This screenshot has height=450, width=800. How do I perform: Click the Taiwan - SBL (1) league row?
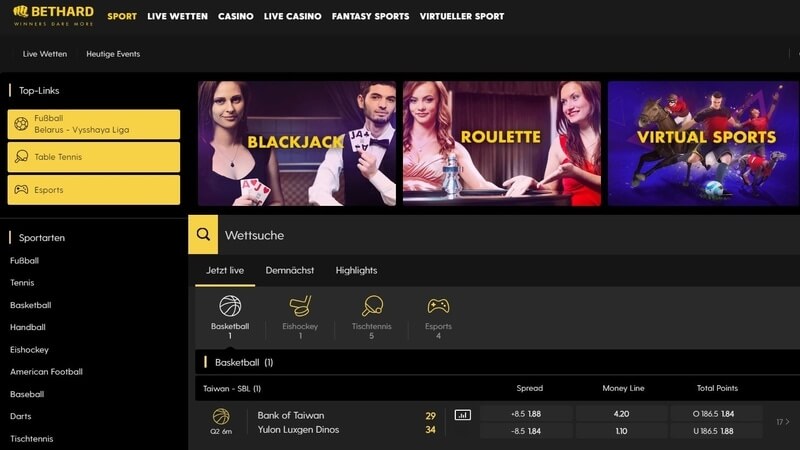click(232, 388)
